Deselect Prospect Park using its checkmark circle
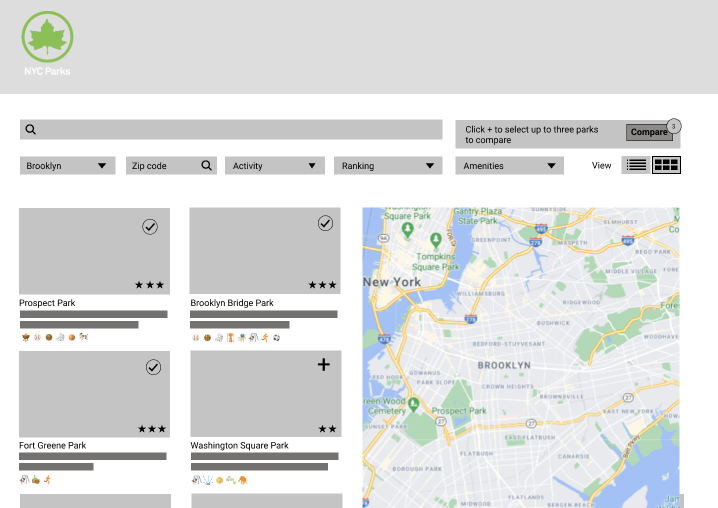Screen dimensions: 718x508 click(x=150, y=226)
